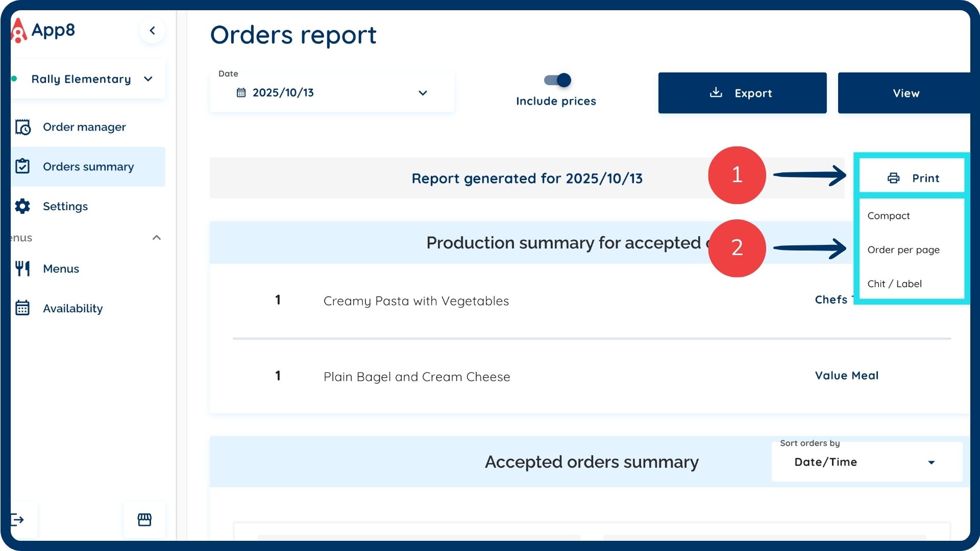This screenshot has height=551, width=980.
Task: Click the Availability calendar icon
Action: pyautogui.click(x=22, y=308)
